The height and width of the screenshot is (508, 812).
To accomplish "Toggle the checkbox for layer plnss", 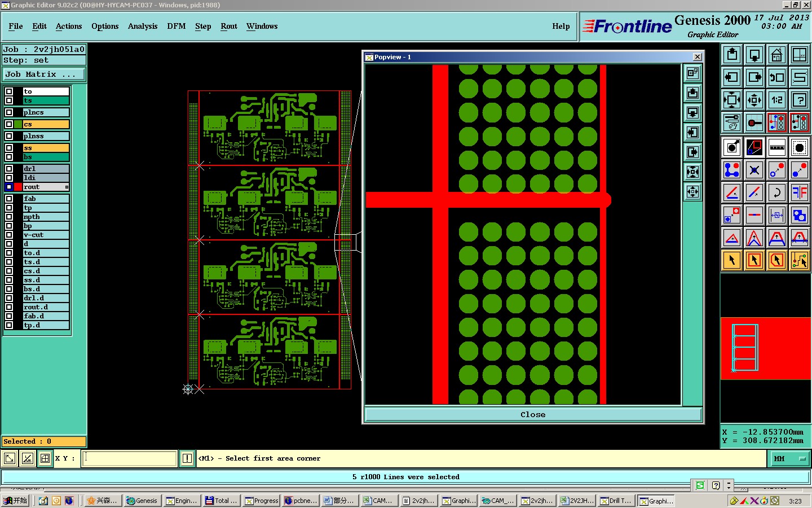I will coord(9,136).
